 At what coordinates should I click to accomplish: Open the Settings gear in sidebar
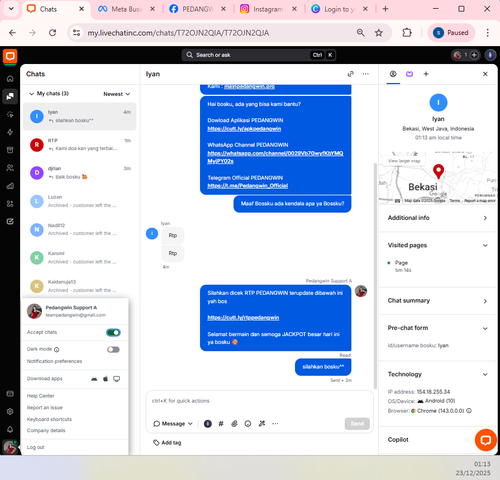(10, 411)
